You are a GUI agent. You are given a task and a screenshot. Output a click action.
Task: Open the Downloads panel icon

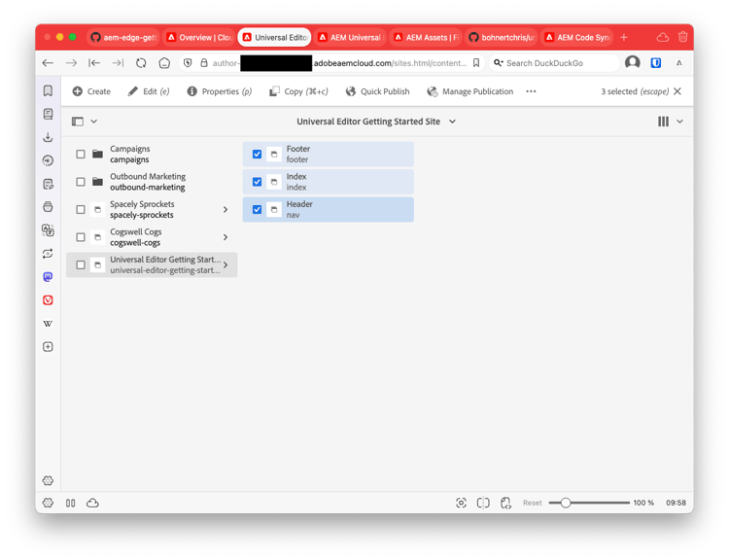(x=48, y=137)
